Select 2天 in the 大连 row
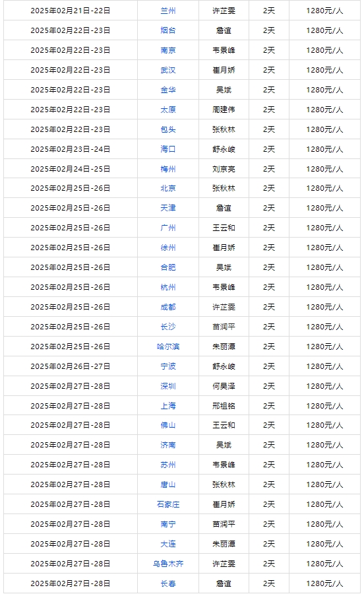The height and width of the screenshot is (596, 364). click(x=269, y=544)
